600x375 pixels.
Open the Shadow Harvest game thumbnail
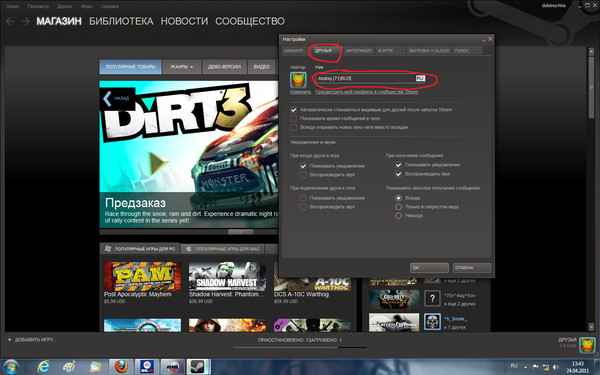click(227, 277)
